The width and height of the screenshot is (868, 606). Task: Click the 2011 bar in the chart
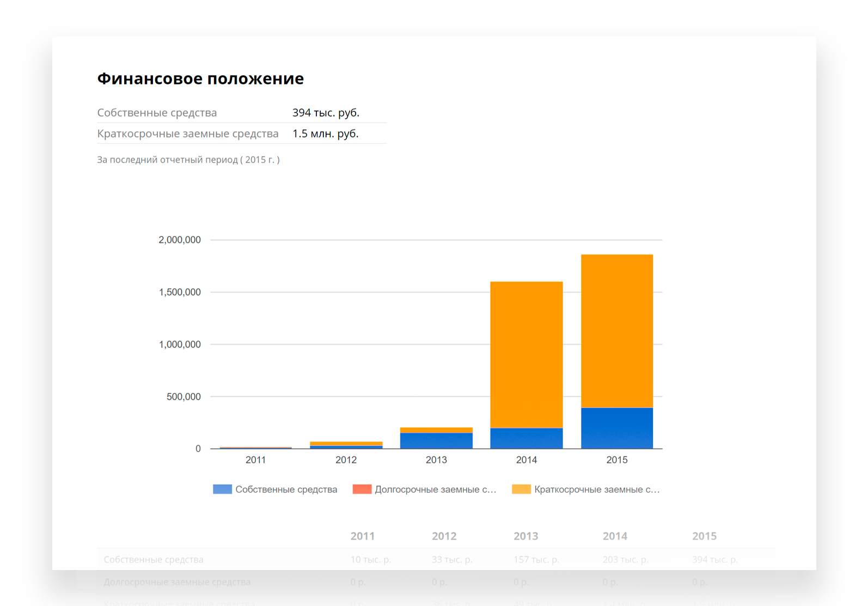tap(255, 447)
